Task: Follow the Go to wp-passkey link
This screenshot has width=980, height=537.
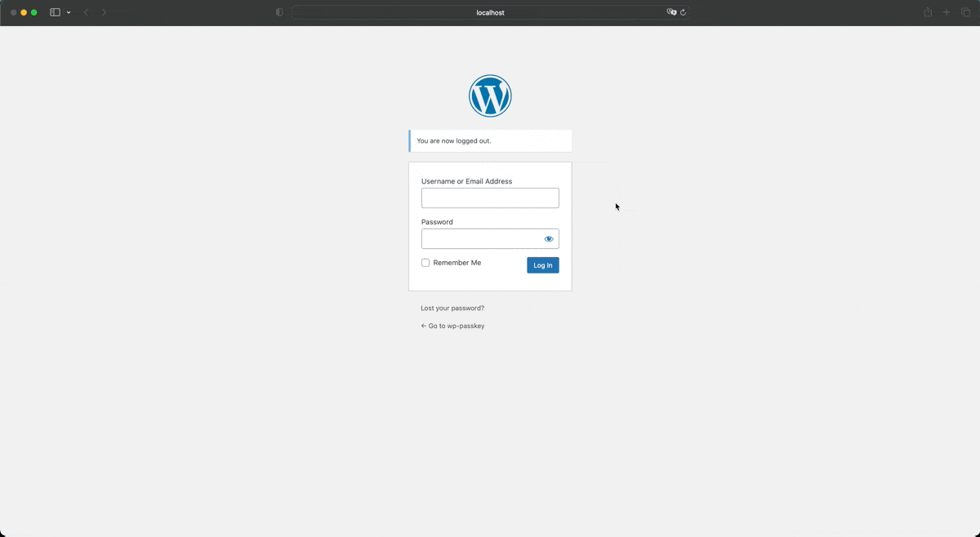Action: coord(452,326)
